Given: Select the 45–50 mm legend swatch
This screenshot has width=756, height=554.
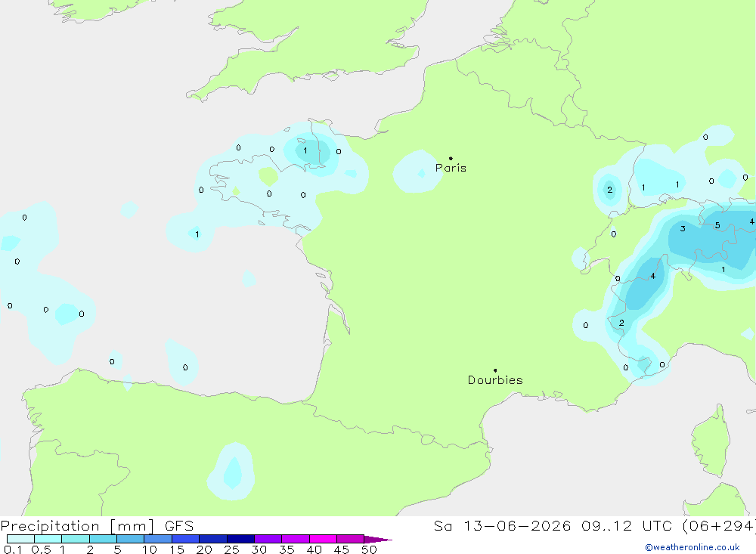Looking at the screenshot, I should (x=351, y=539).
